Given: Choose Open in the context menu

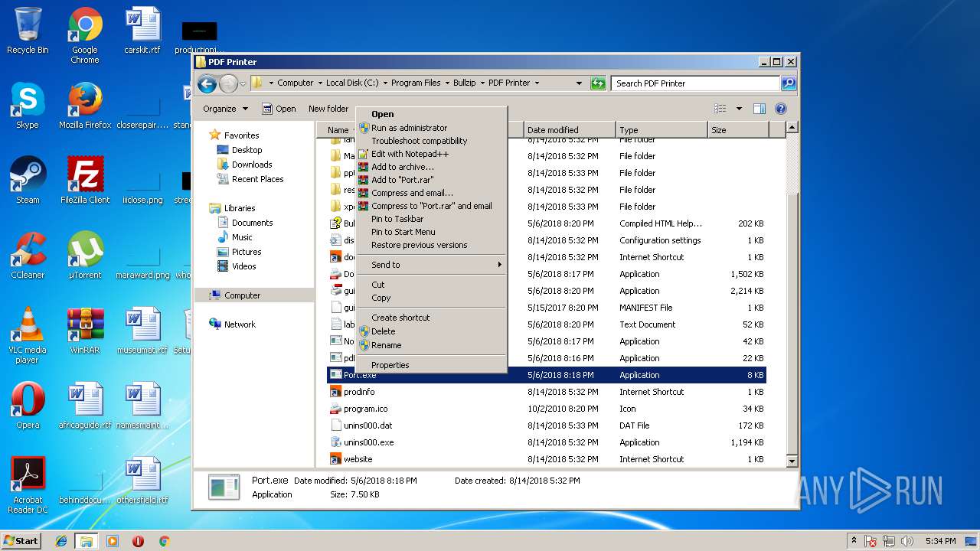Looking at the screenshot, I should tap(431, 114).
